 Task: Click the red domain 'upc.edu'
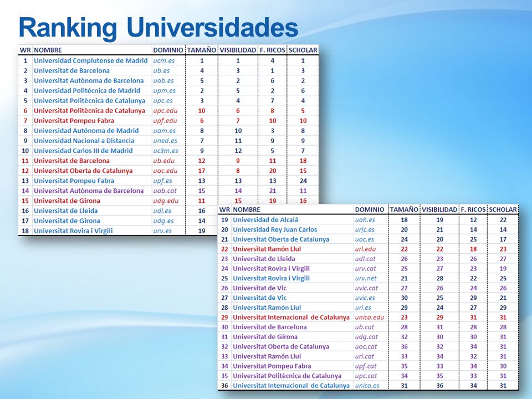[165, 111]
